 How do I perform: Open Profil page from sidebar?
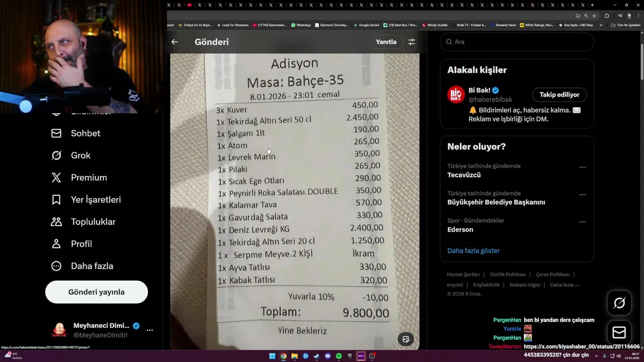tap(72, 244)
